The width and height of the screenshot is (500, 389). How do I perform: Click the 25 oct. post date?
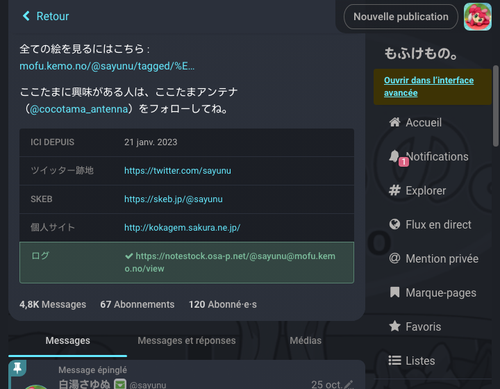click(327, 384)
